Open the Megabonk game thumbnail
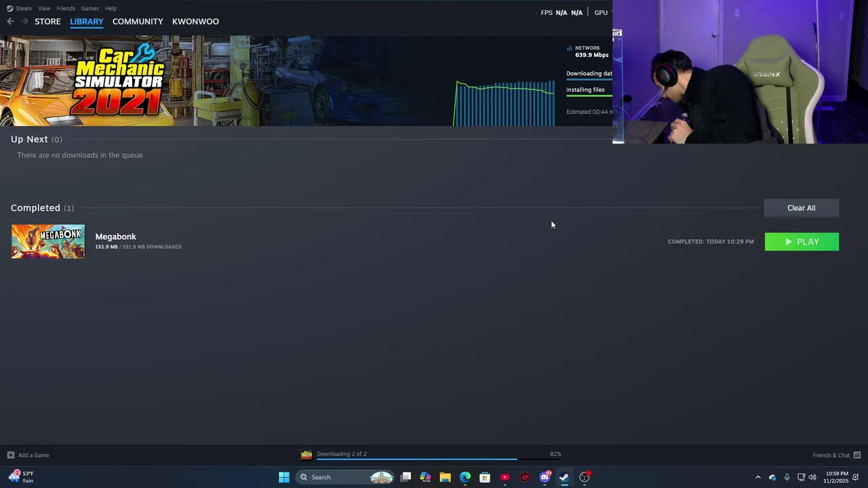Image resolution: width=868 pixels, height=488 pixels. coord(48,241)
